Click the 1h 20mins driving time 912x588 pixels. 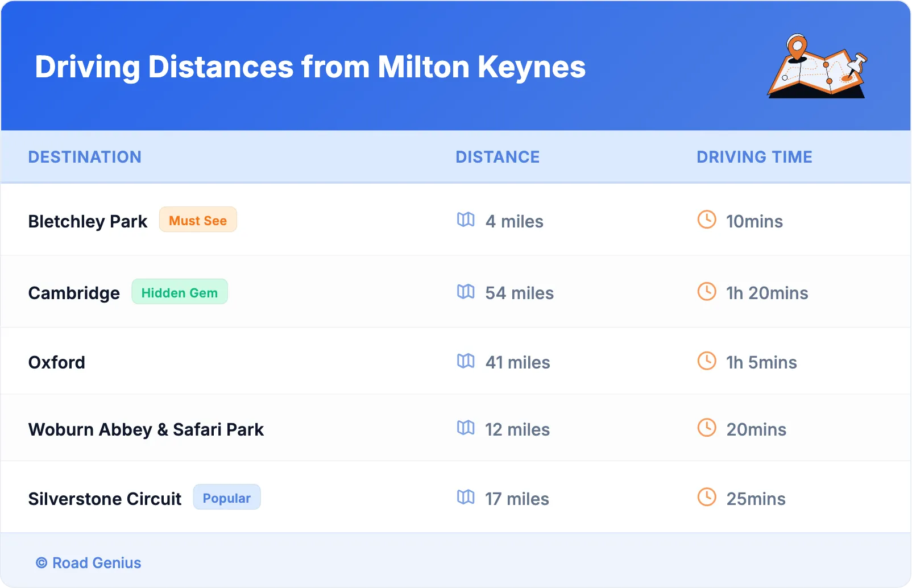(x=767, y=293)
